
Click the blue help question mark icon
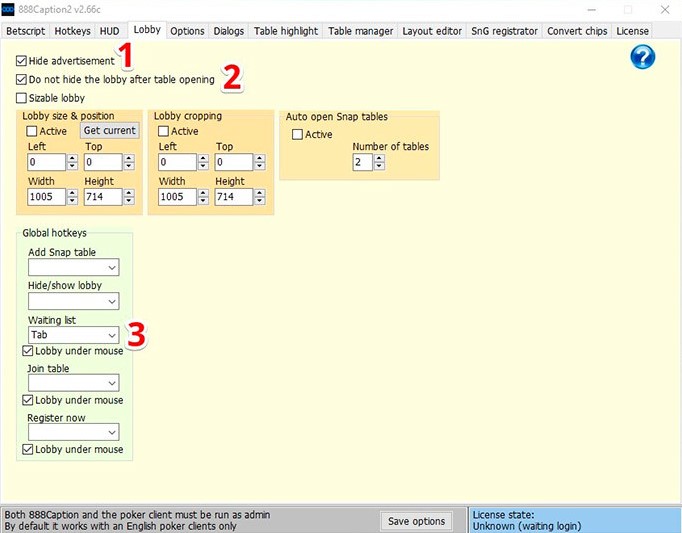643,57
